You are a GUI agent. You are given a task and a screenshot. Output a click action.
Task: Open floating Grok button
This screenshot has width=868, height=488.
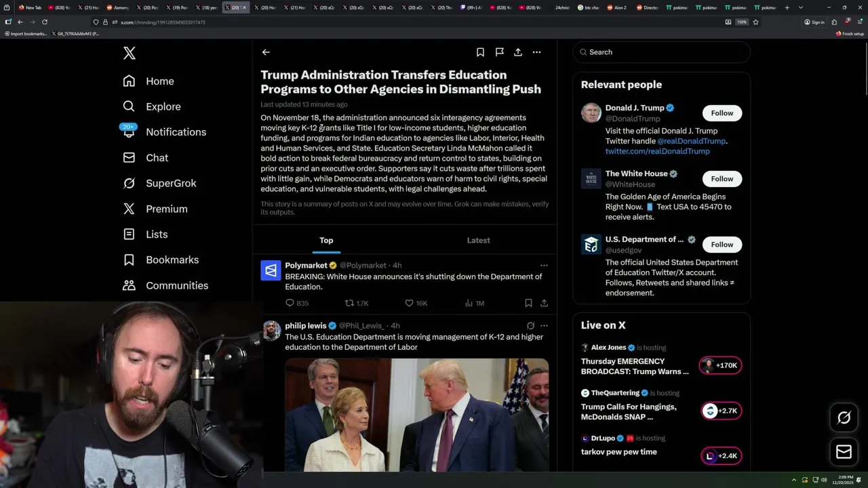click(x=844, y=418)
